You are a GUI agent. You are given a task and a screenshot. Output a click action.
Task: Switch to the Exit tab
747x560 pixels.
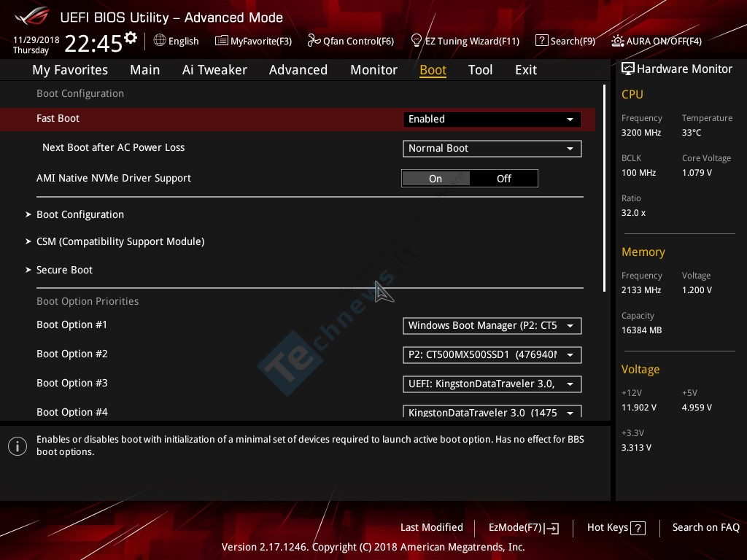coord(526,70)
